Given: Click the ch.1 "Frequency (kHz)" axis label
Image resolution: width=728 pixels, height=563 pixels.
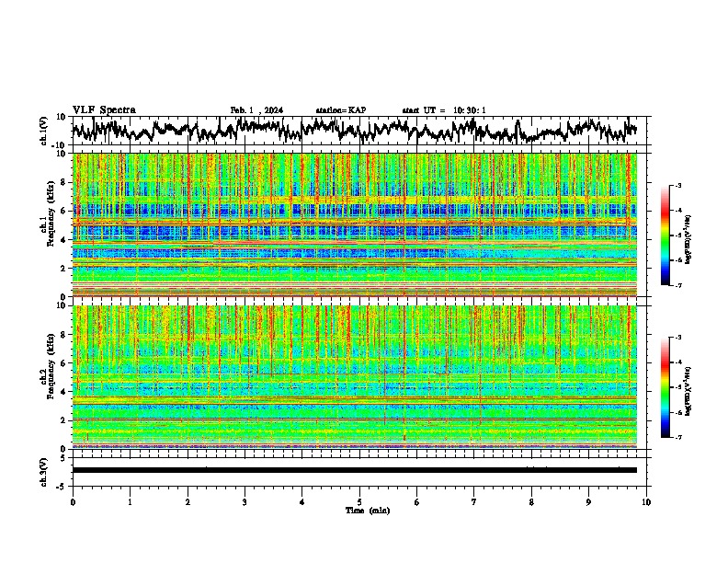Looking at the screenshot, I should click(x=51, y=213).
